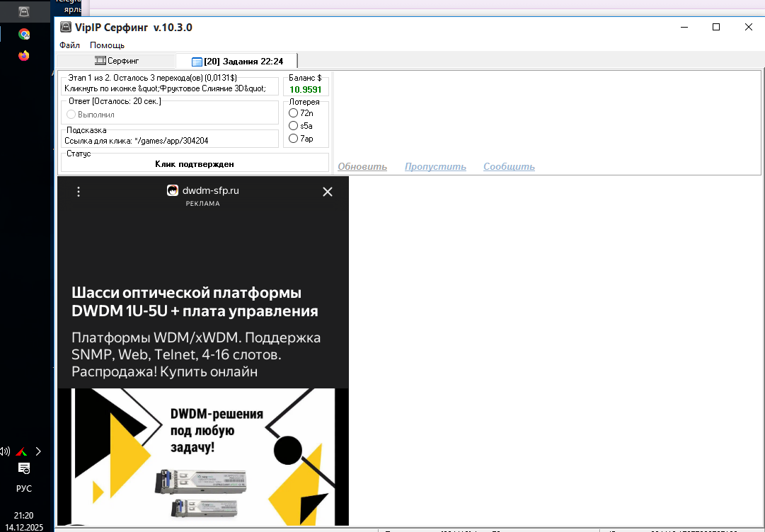
Task: Launch Firefox from the taskbar
Action: pyautogui.click(x=24, y=55)
